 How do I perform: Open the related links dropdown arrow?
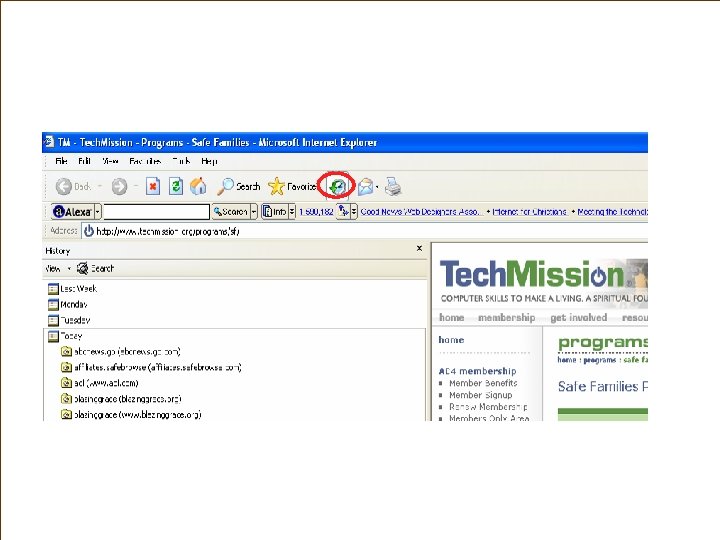[x=354, y=212]
